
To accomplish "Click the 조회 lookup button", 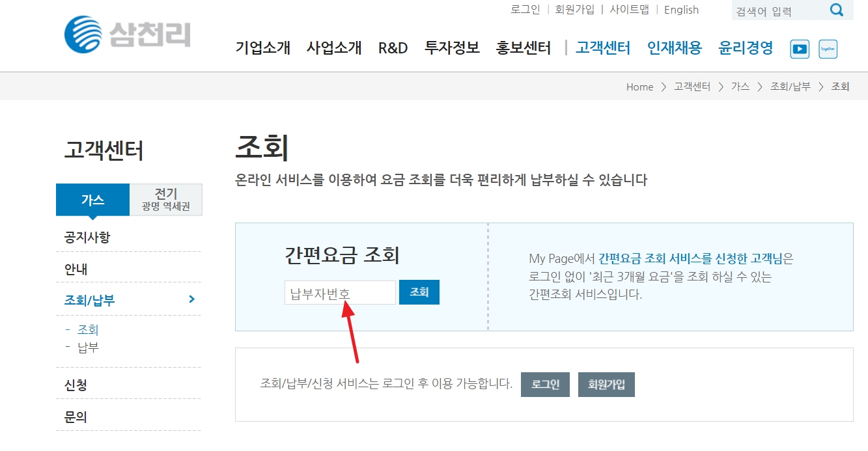I will [419, 292].
